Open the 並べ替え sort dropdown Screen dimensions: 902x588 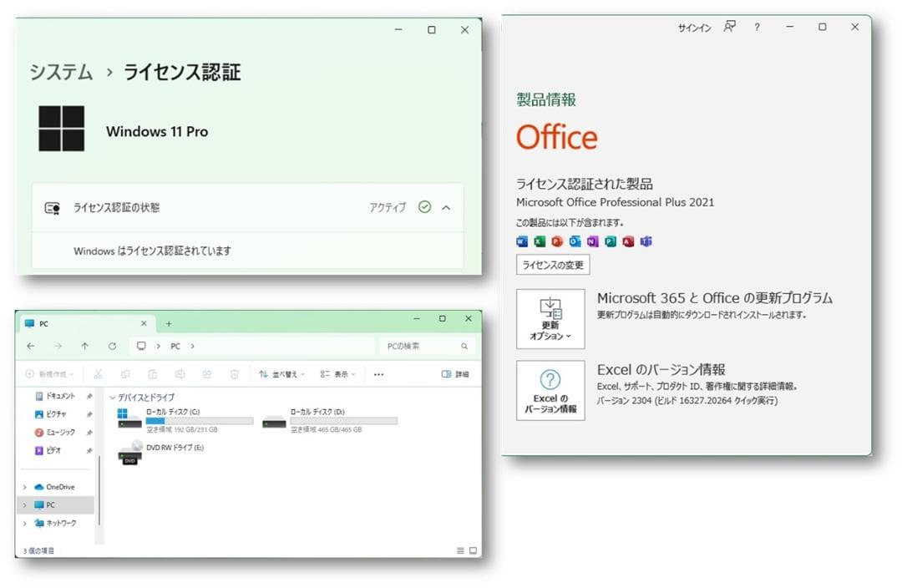tap(281, 374)
